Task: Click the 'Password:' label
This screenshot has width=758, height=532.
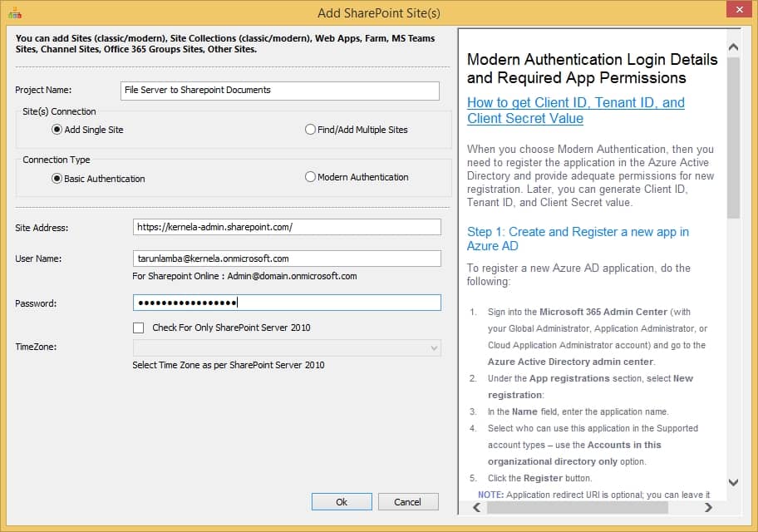Action: 36,303
